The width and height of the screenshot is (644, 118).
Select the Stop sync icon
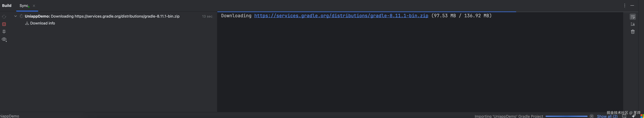(4, 24)
